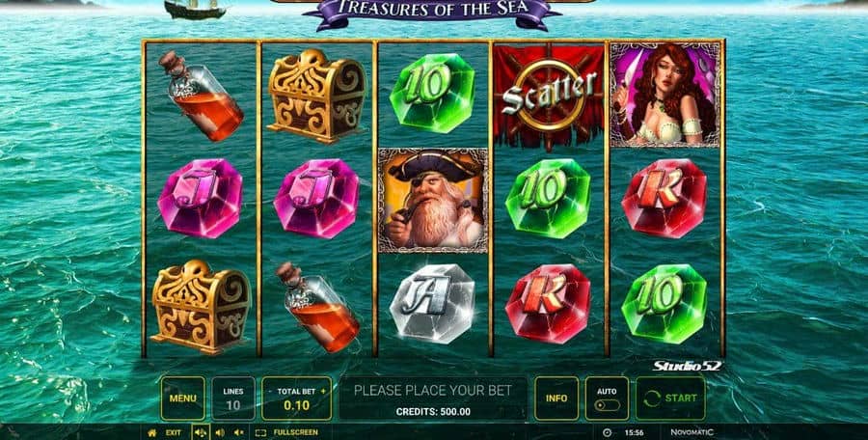Decrease total bet with minus sign
Screen dimensions: 868x440
click(x=270, y=391)
